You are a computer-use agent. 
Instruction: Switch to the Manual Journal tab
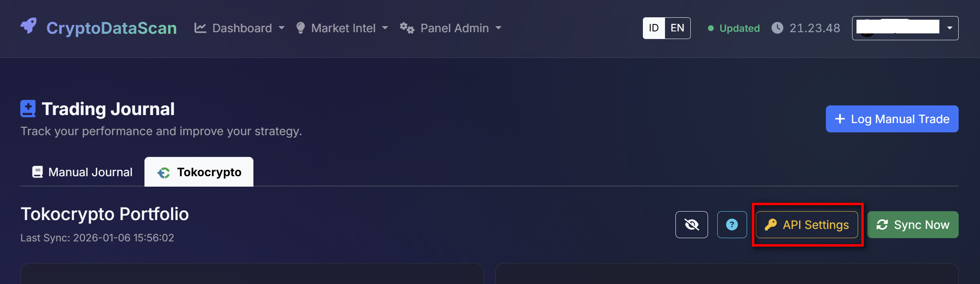82,172
